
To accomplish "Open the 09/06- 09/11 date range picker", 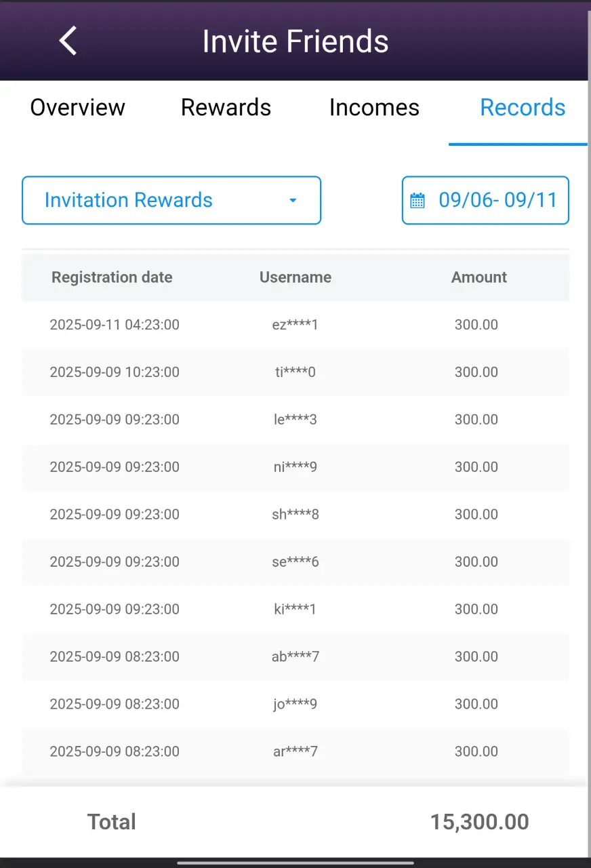I will (485, 200).
